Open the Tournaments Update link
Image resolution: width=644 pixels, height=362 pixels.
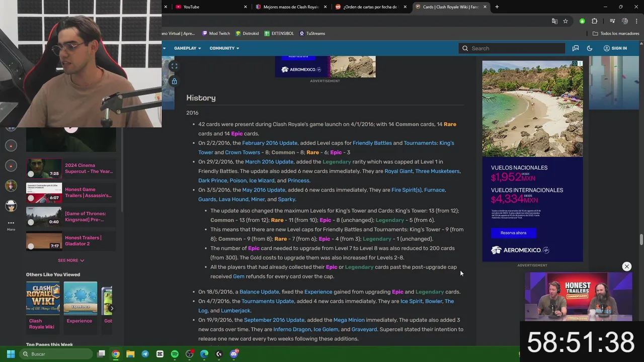[x=268, y=301]
